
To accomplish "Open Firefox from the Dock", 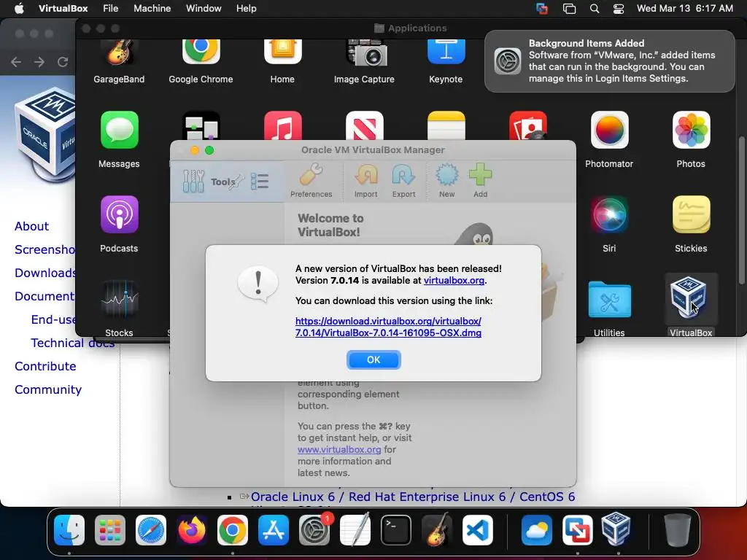I will (x=192, y=530).
